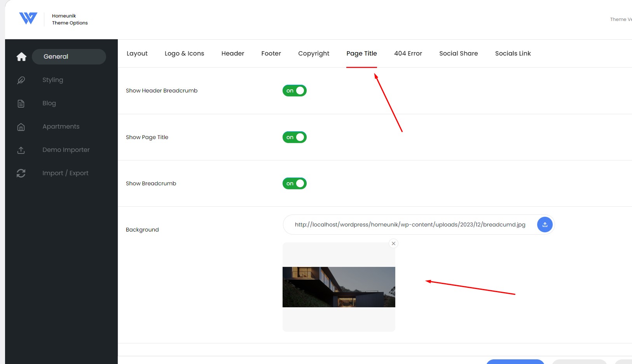Toggle Show Header Breadcrumb switch

pyautogui.click(x=294, y=91)
